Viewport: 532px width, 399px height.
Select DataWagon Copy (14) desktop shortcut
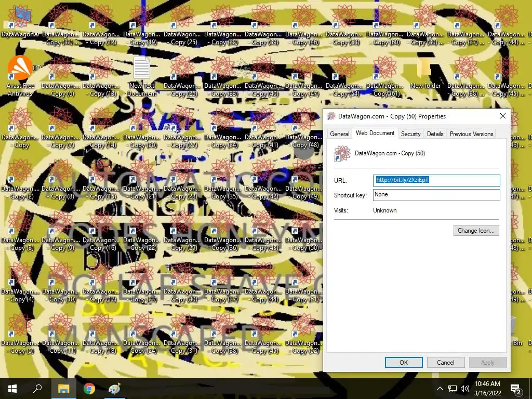click(101, 128)
